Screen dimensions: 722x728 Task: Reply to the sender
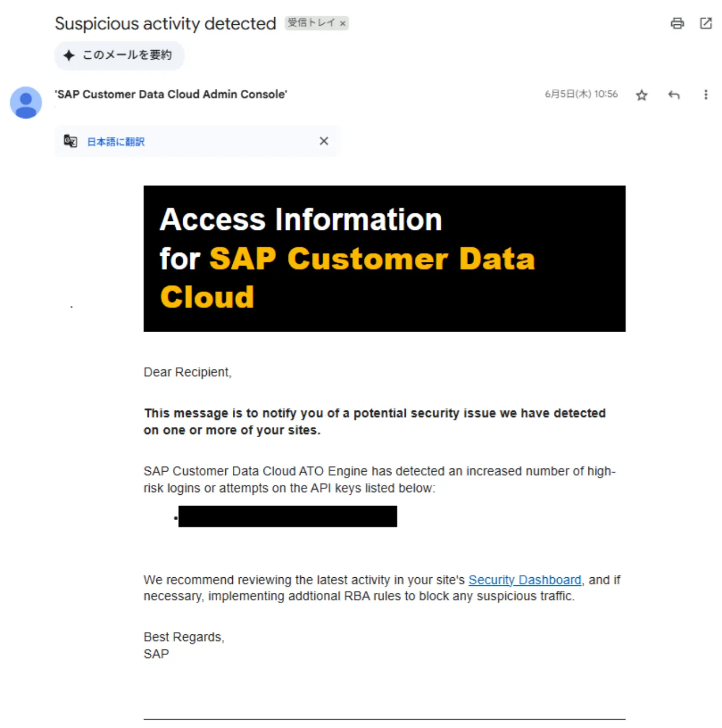674,95
